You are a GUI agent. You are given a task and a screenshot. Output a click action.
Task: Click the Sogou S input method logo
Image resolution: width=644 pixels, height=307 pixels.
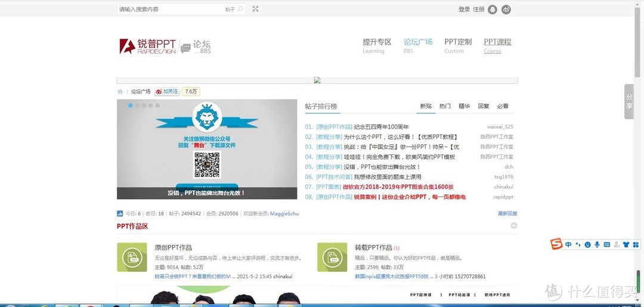tap(556, 244)
